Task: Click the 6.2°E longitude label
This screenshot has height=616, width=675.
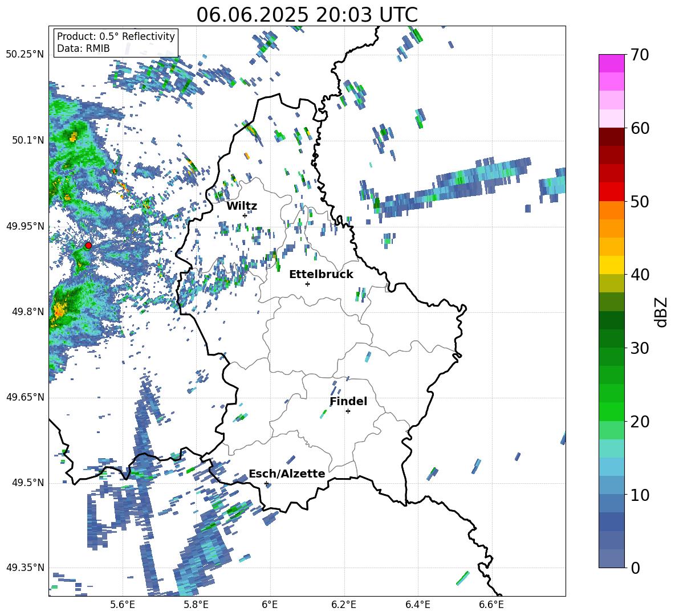Action: pos(344,605)
